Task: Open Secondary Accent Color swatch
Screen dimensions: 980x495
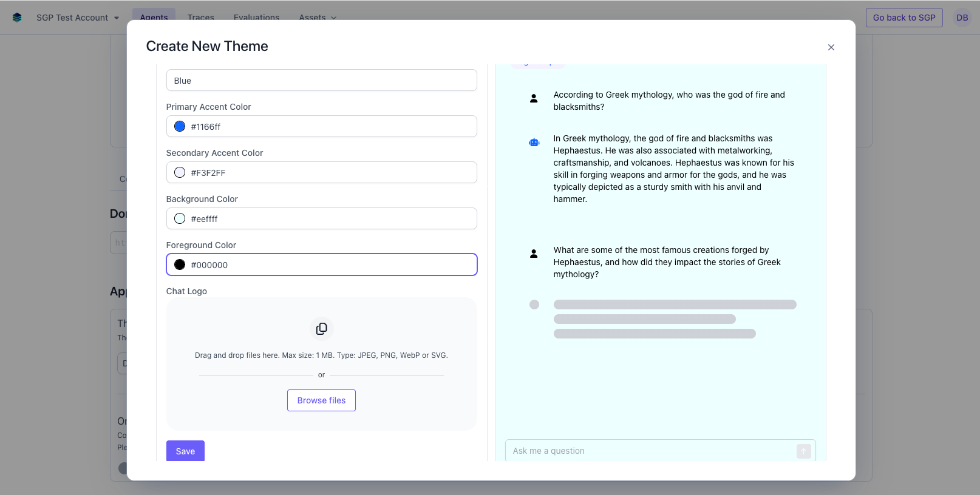Action: pyautogui.click(x=180, y=172)
